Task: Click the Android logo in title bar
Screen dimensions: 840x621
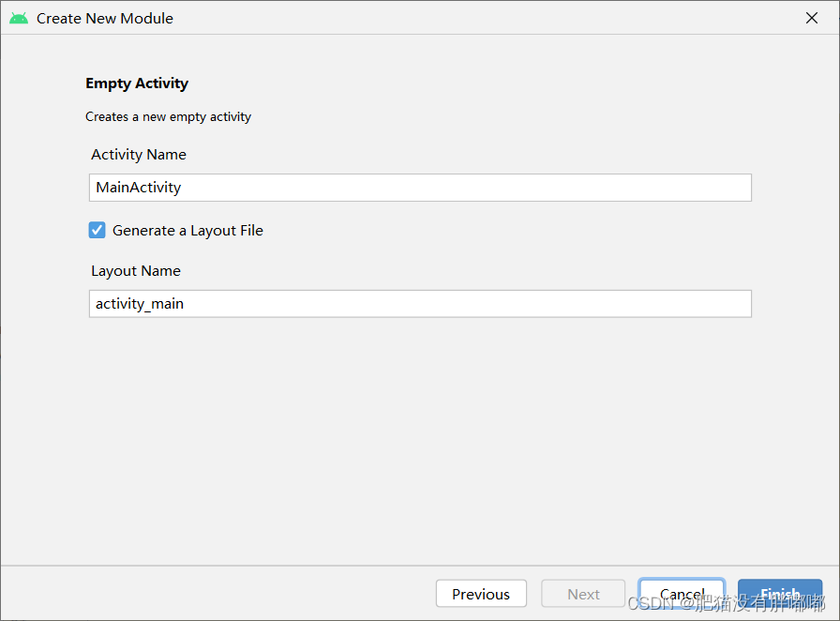Action: [18, 17]
